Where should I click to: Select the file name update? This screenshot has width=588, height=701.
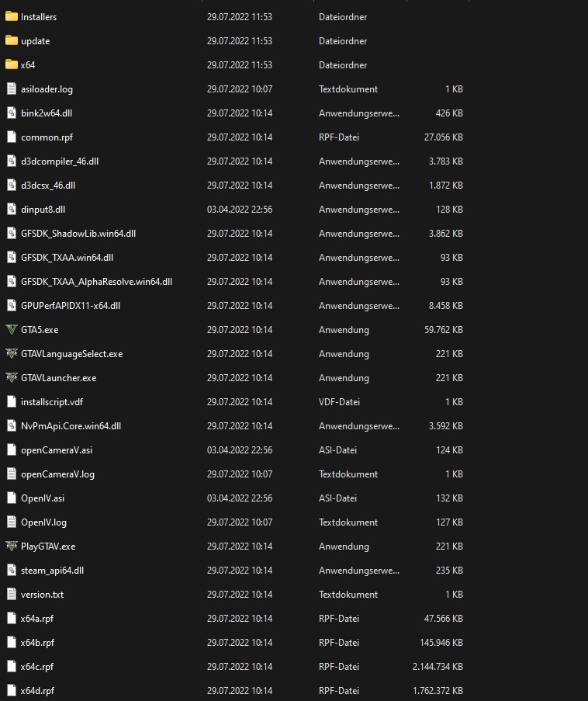pyautogui.click(x=36, y=41)
